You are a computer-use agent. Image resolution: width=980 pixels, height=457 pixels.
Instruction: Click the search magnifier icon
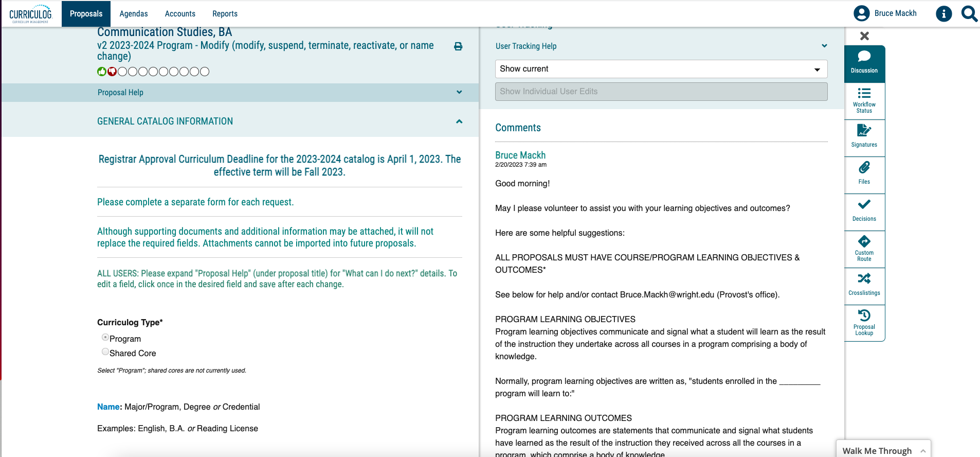click(x=969, y=13)
